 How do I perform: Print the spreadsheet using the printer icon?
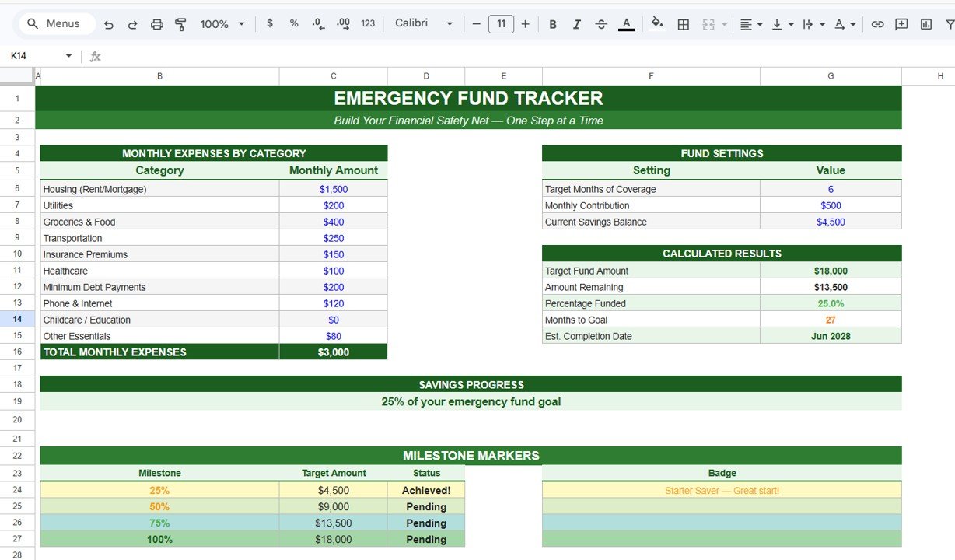pos(156,24)
